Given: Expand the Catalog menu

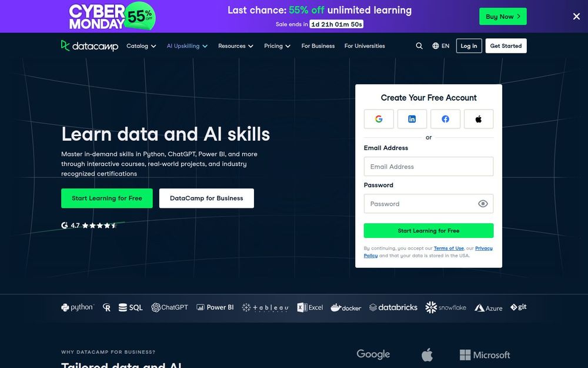Looking at the screenshot, I should (141, 46).
